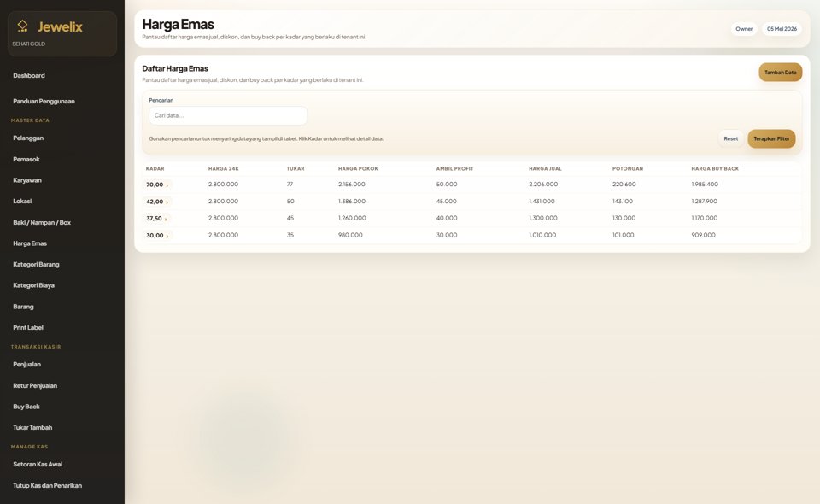Image resolution: width=820 pixels, height=504 pixels.
Task: Click the Harga 24K column header
Action: [x=223, y=169]
